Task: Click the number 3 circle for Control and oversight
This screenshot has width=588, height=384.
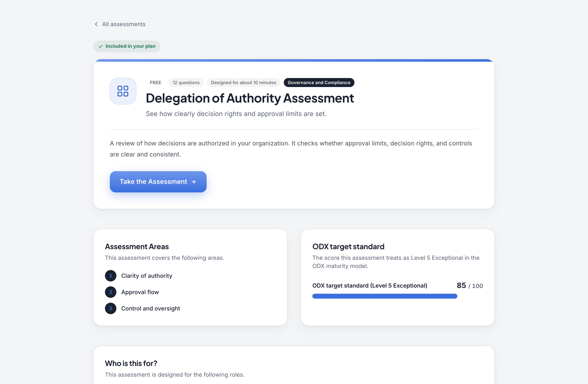Action: [x=111, y=308]
